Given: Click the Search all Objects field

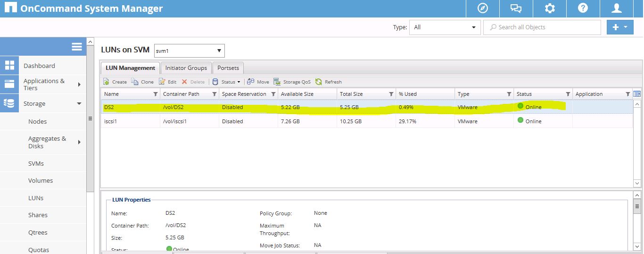Looking at the screenshot, I should (x=542, y=27).
